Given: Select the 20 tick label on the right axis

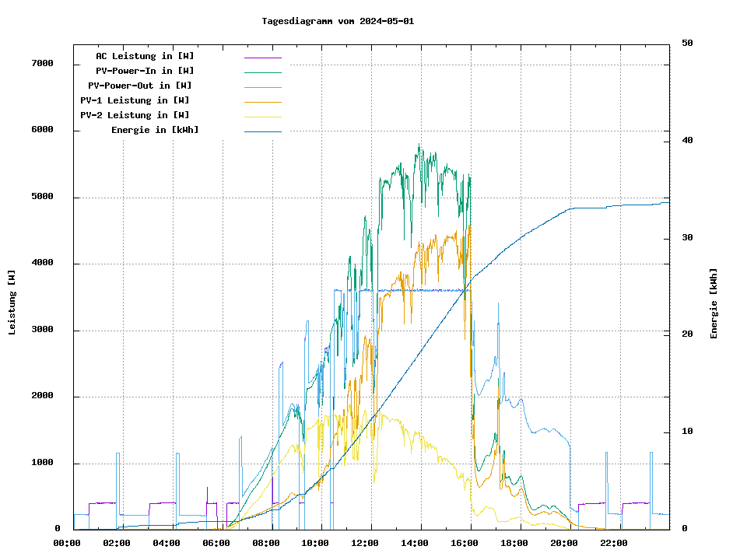Looking at the screenshot, I should tap(687, 334).
